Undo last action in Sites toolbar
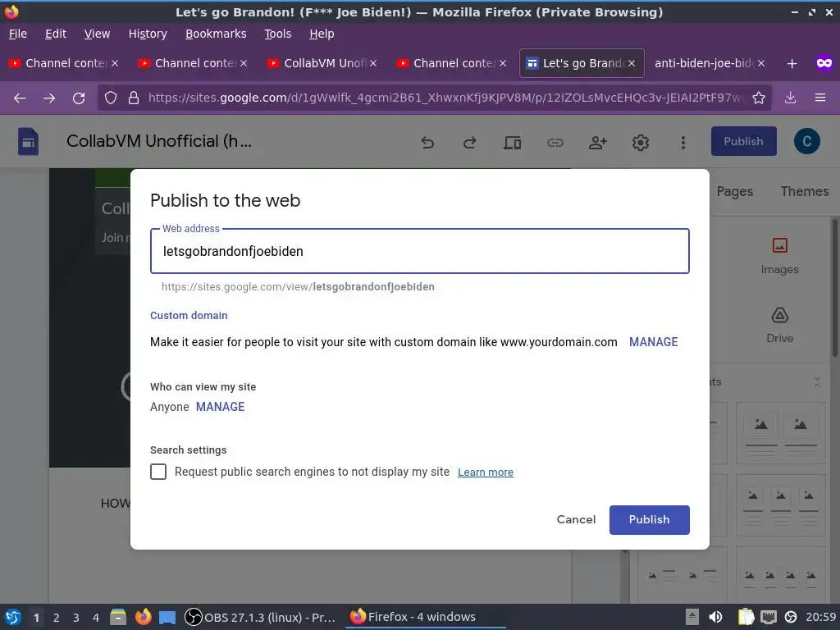The image size is (840, 630). point(427,143)
